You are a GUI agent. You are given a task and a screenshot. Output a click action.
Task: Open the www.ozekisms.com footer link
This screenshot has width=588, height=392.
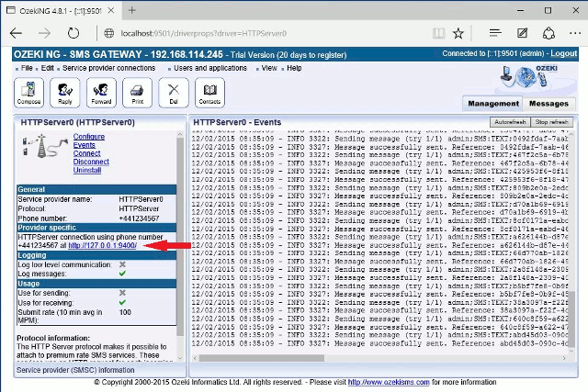(x=389, y=382)
